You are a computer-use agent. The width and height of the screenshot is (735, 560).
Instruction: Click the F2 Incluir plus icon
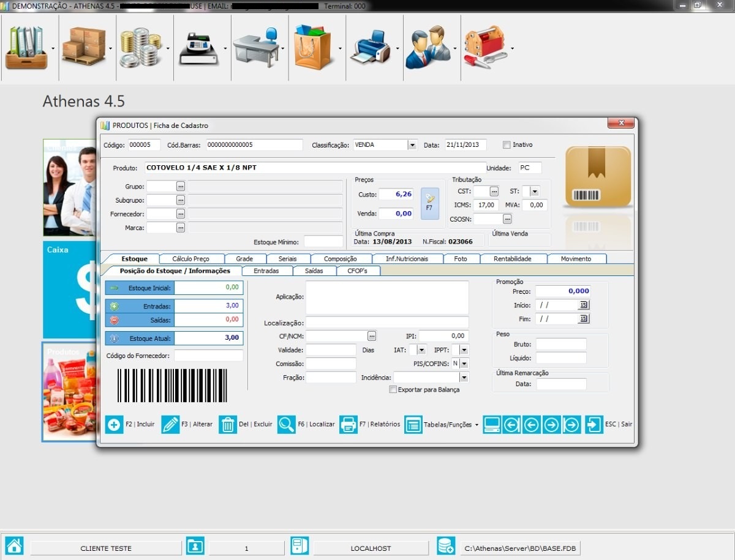coord(114,424)
